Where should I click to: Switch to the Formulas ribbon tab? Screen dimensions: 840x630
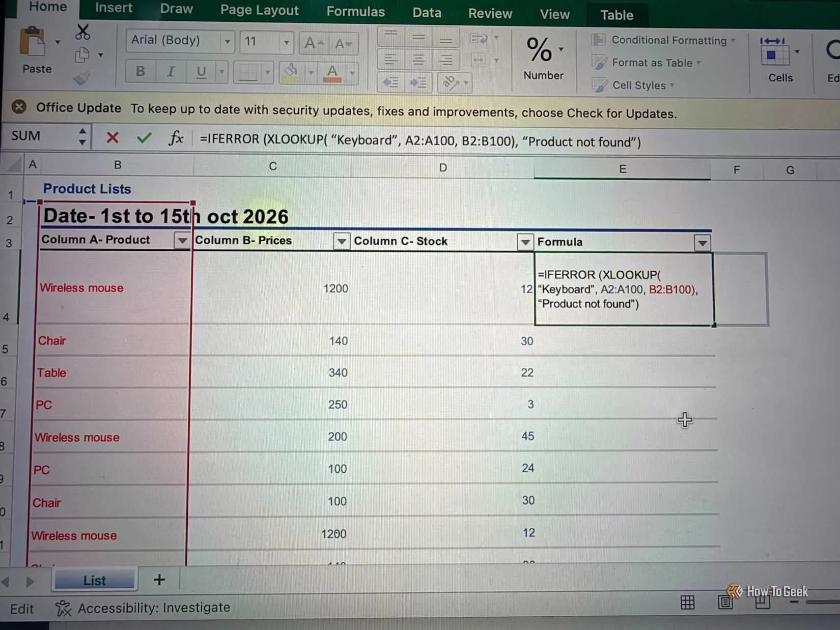click(x=355, y=12)
